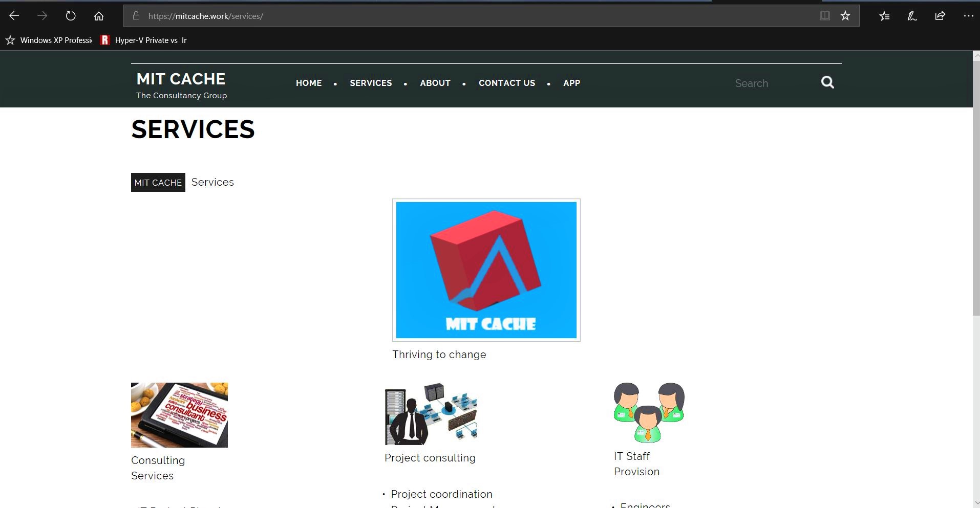This screenshot has height=508, width=980.
Task: Click the Consulting Services heading
Action: (158, 468)
